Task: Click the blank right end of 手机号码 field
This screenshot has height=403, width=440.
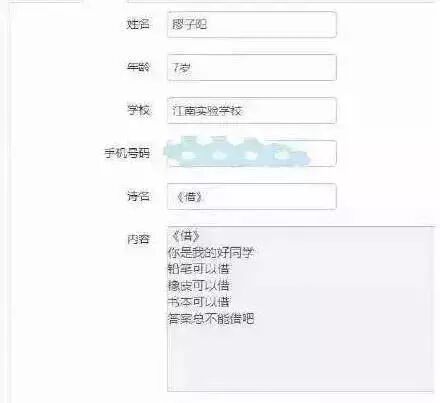Action: pos(323,153)
